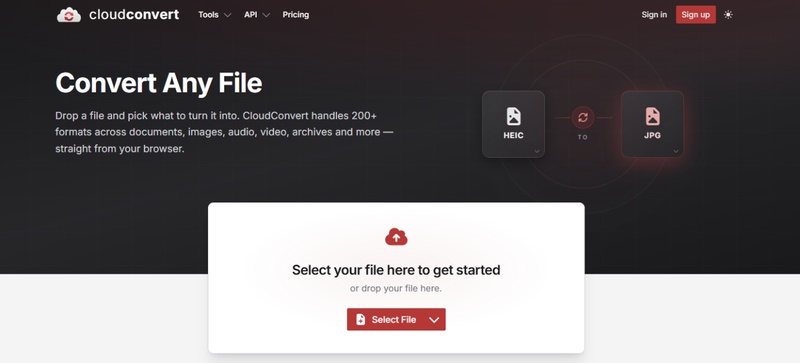Expand the Select File source options arrow
The height and width of the screenshot is (363, 800).
pos(434,320)
